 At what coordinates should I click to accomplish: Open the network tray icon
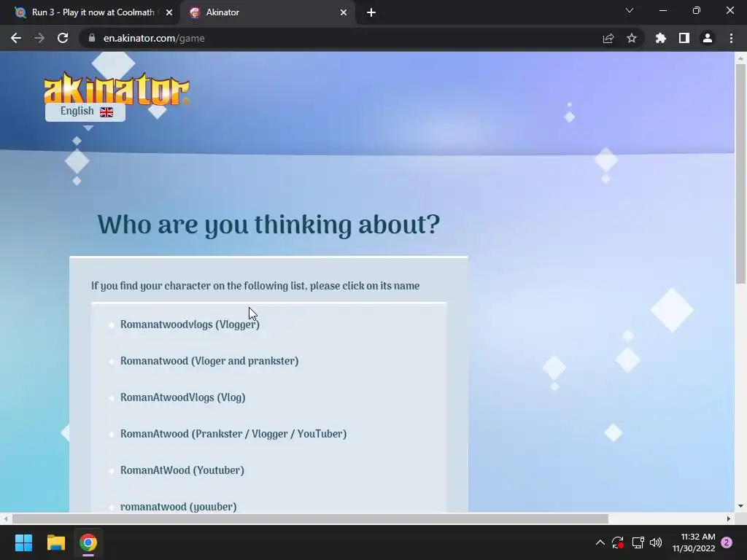pyautogui.click(x=638, y=542)
